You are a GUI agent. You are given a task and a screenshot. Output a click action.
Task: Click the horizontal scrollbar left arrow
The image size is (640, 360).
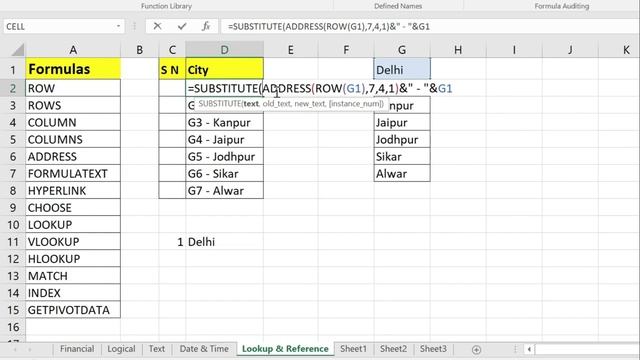coord(529,349)
